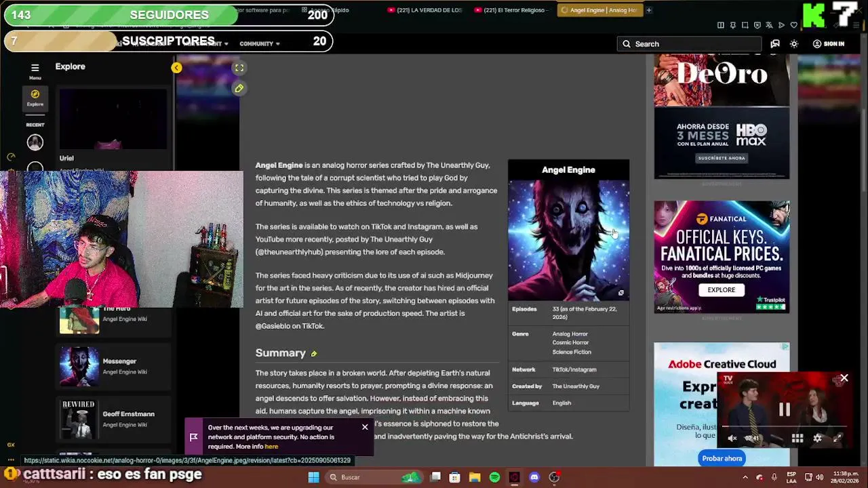This screenshot has height=488, width=868.
Task: Click 'The Unearthly Guy' creator text
Action: [x=576, y=386]
